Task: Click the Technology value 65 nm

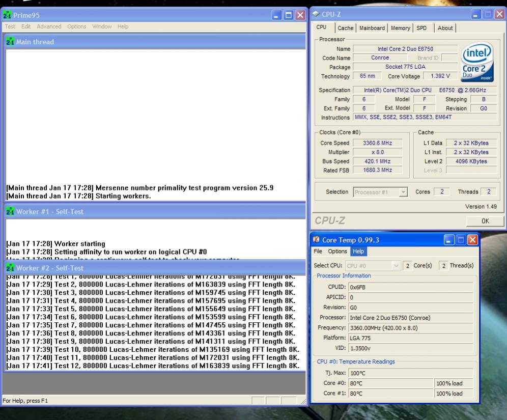Action: click(x=368, y=76)
